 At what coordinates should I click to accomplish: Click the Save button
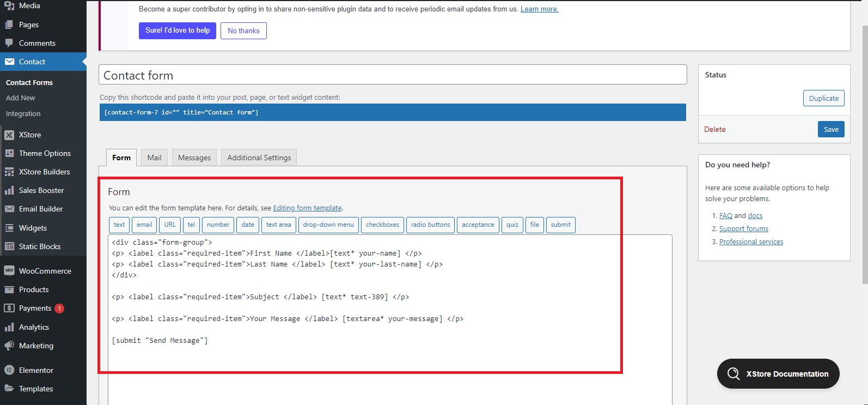(x=831, y=129)
